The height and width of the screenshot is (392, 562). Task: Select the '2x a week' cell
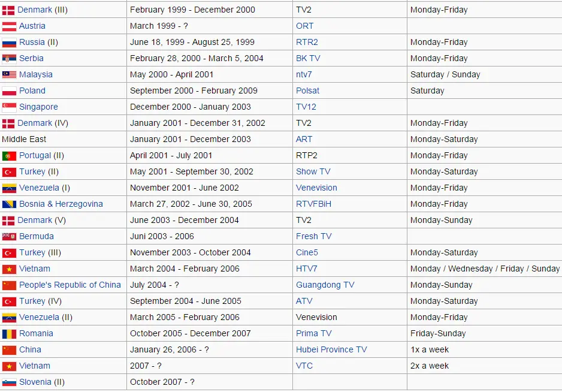pyautogui.click(x=430, y=366)
